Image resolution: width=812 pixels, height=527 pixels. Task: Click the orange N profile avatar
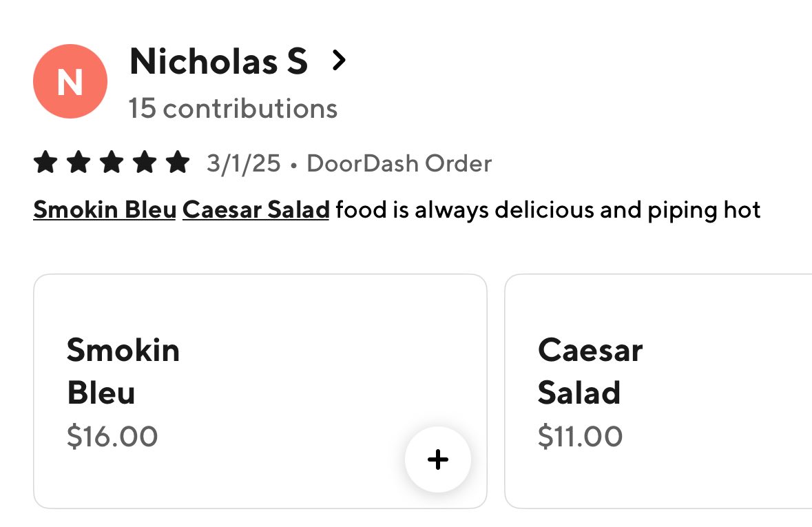pos(70,81)
